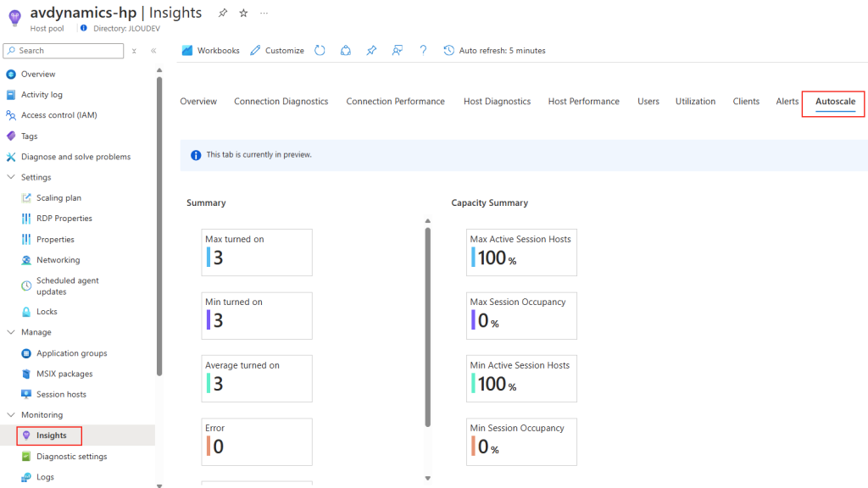
Task: Switch to Host Diagnostics tab
Action: pos(497,102)
